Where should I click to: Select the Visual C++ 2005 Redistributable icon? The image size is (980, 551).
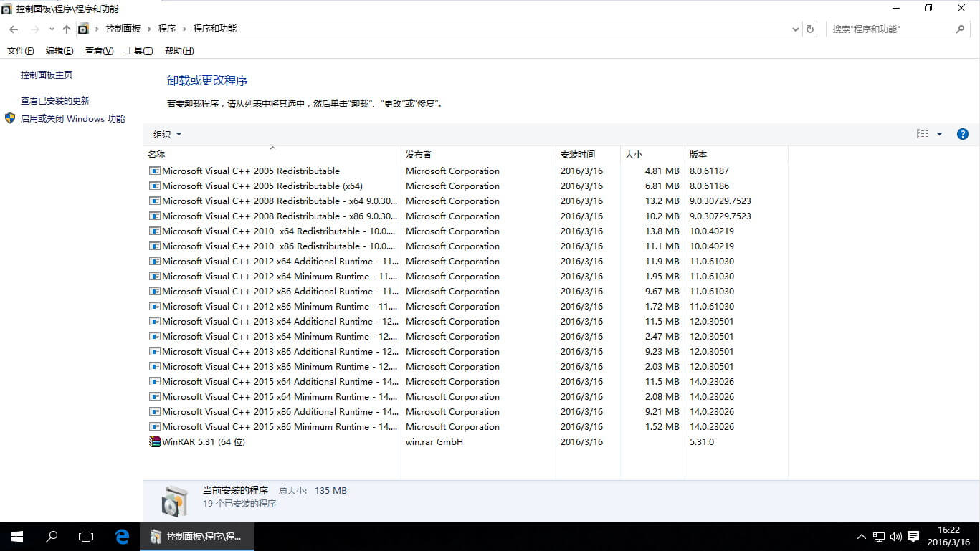(x=155, y=171)
